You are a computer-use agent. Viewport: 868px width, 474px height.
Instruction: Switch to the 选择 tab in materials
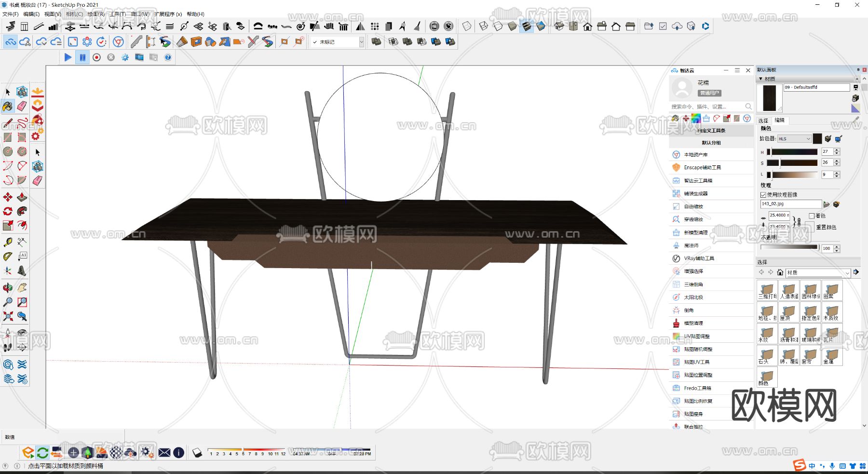coord(763,121)
